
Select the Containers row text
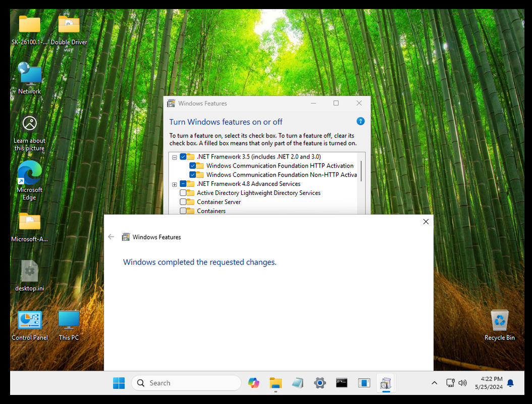211,211
